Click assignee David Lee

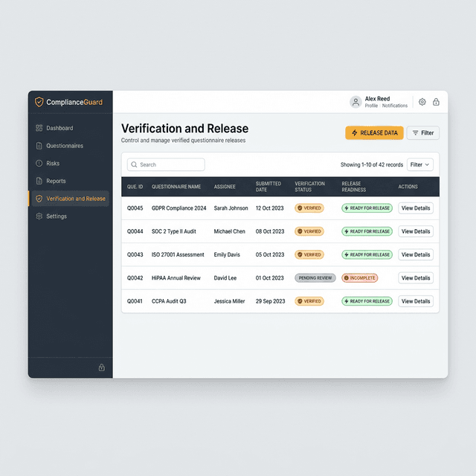point(225,278)
